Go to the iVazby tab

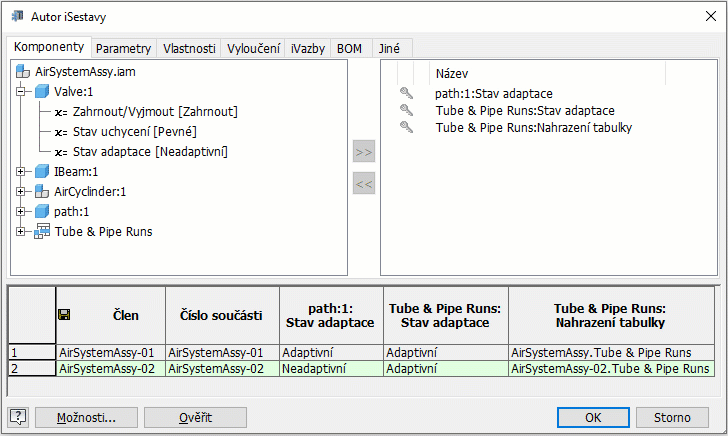point(307,48)
